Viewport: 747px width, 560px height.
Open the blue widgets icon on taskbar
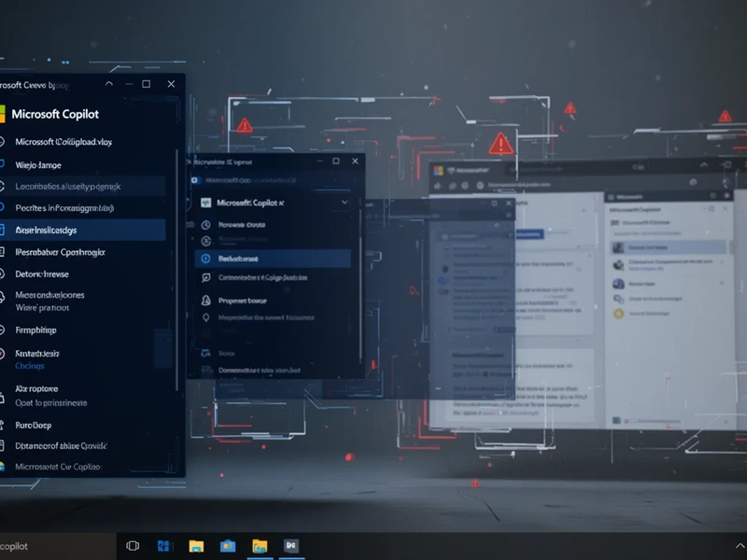[x=163, y=546]
